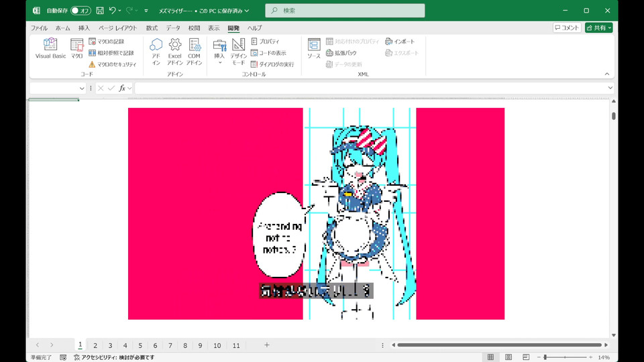Switch to the 表示 tab
Screen dimensions: 644x362
click(x=213, y=28)
